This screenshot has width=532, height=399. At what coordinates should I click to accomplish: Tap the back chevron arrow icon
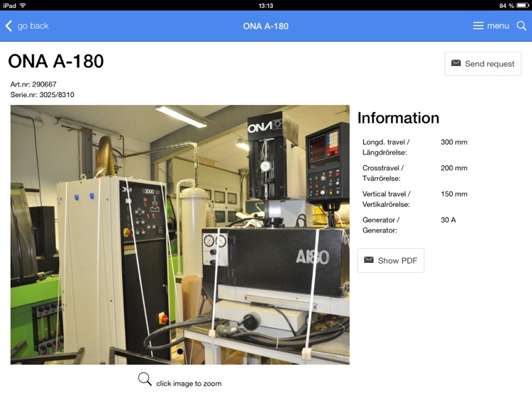pos(9,26)
